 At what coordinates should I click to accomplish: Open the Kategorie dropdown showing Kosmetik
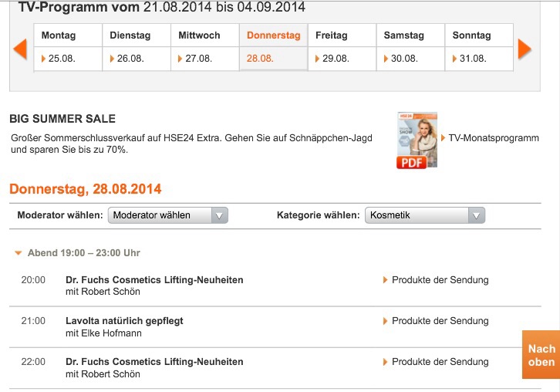[x=425, y=215]
